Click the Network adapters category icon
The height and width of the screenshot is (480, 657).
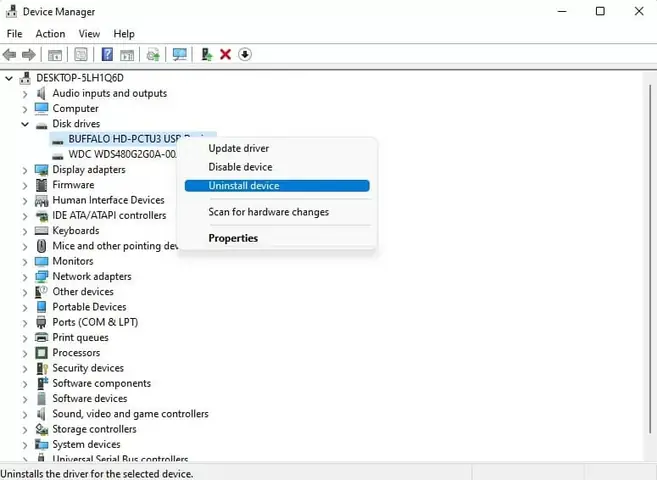(41, 276)
